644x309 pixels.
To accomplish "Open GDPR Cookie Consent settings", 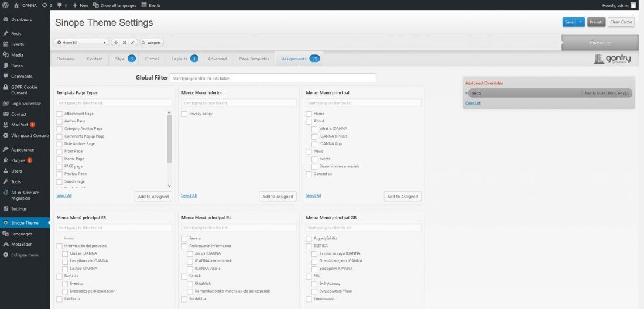I will (x=25, y=90).
